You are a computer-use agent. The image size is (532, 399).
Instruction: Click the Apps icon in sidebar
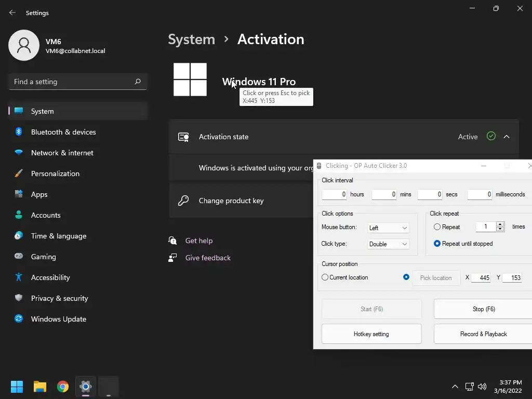click(x=19, y=194)
